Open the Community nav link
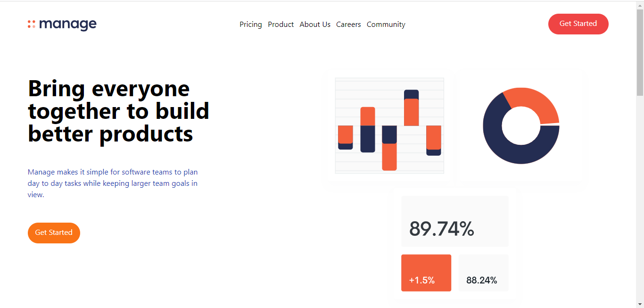This screenshot has width=644, height=308. pyautogui.click(x=386, y=25)
